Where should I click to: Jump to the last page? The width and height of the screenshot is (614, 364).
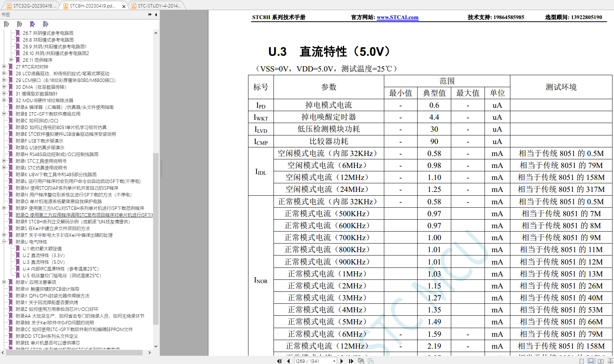pos(351,361)
